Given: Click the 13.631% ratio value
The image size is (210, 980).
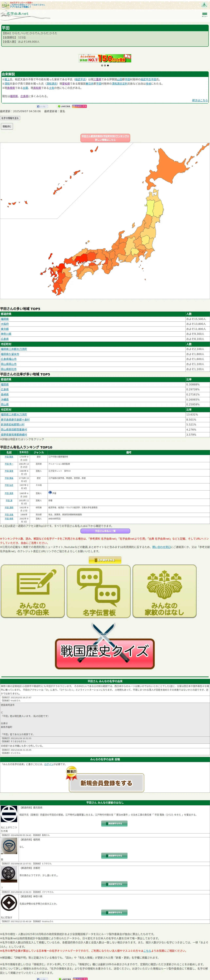Looking at the screenshot, I should coord(192,415).
